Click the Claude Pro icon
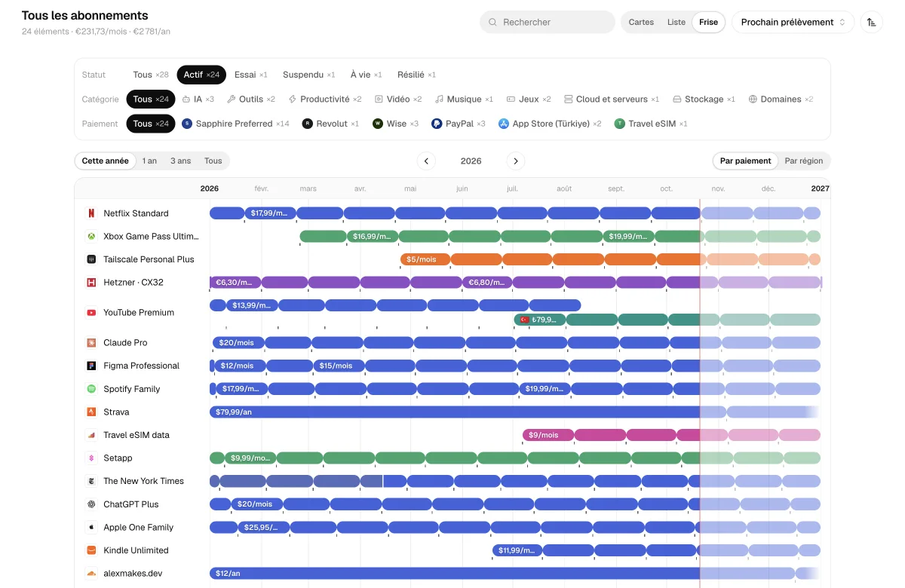This screenshot has height=588, width=905. (91, 343)
